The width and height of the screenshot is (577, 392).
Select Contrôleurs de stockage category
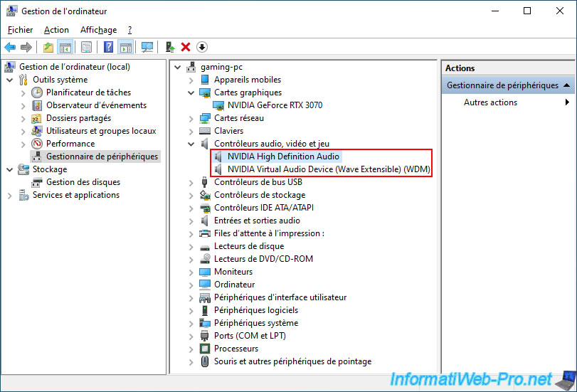[260, 195]
